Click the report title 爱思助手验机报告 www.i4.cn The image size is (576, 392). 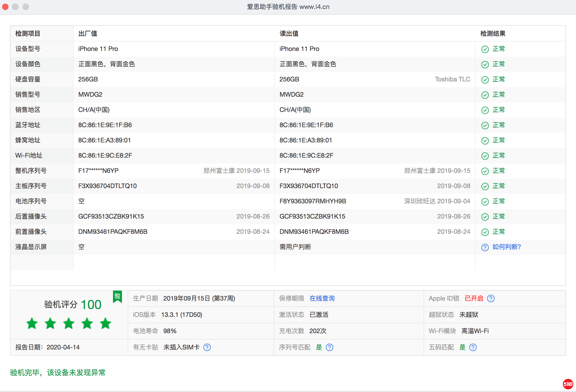[x=288, y=7]
